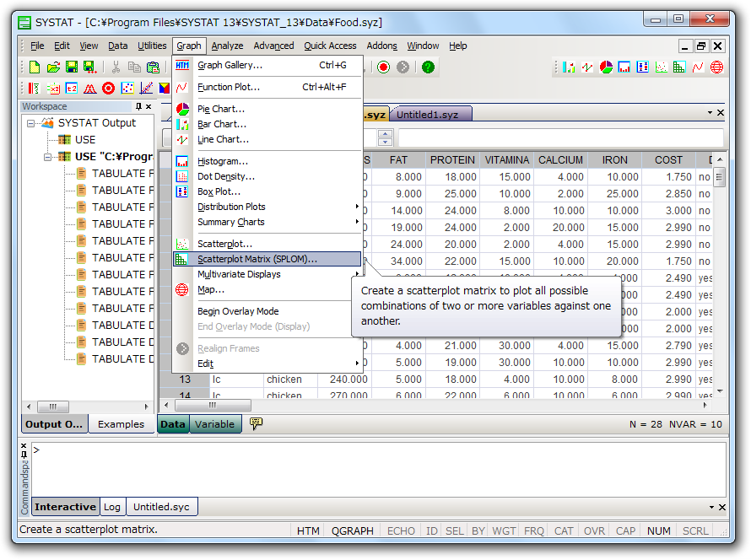Toggle the HTM status bar indicator
The width and height of the screenshot is (751, 560).
[308, 530]
